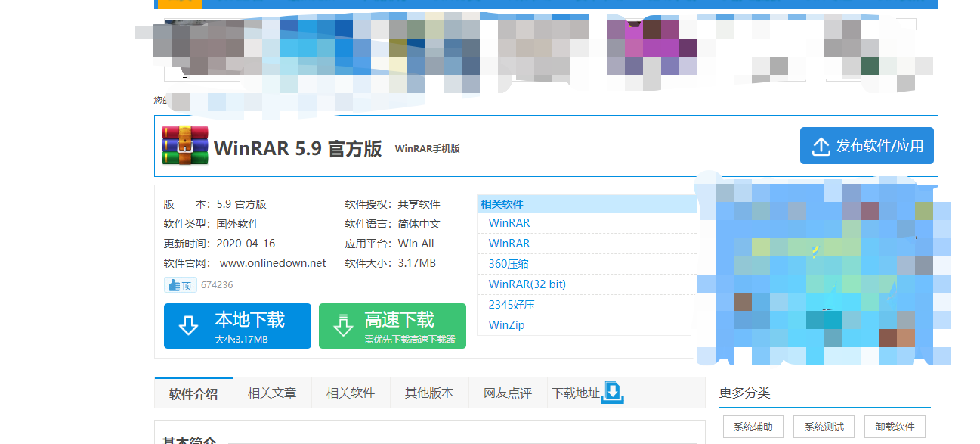Select the 系统辅助 category button
This screenshot has width=980, height=444.
[753, 427]
